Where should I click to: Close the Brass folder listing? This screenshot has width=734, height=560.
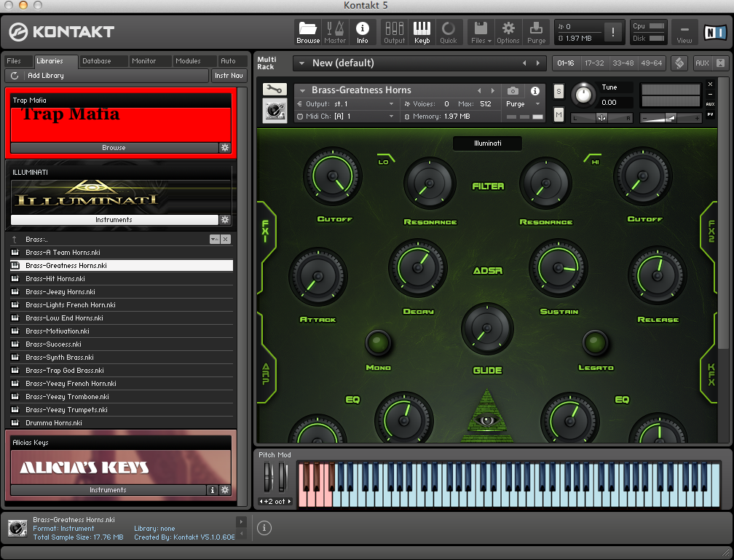coord(226,240)
